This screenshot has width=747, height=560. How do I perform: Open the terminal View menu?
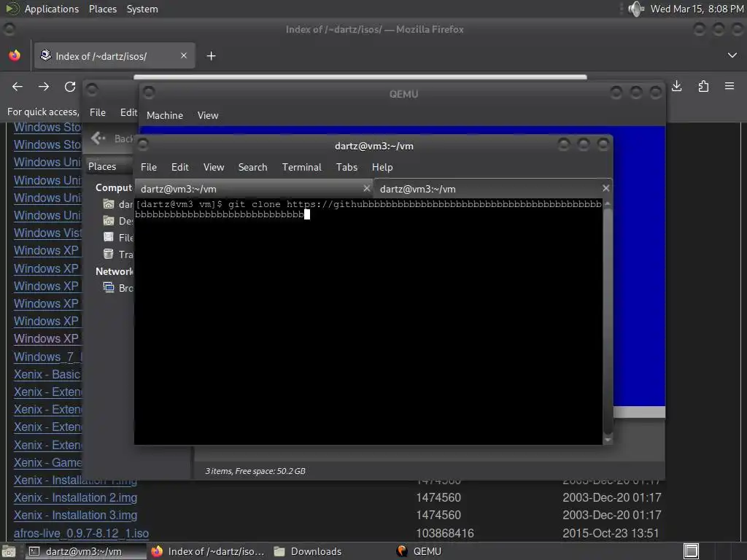(x=214, y=167)
